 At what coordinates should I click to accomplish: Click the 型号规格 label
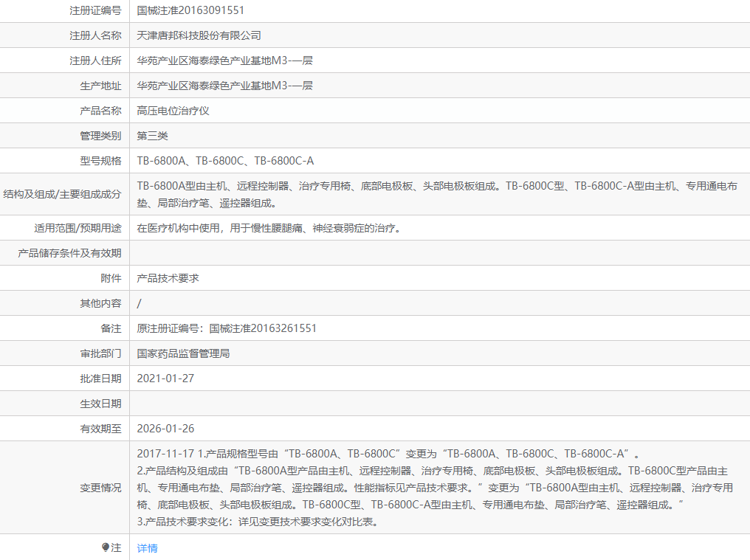(101, 161)
